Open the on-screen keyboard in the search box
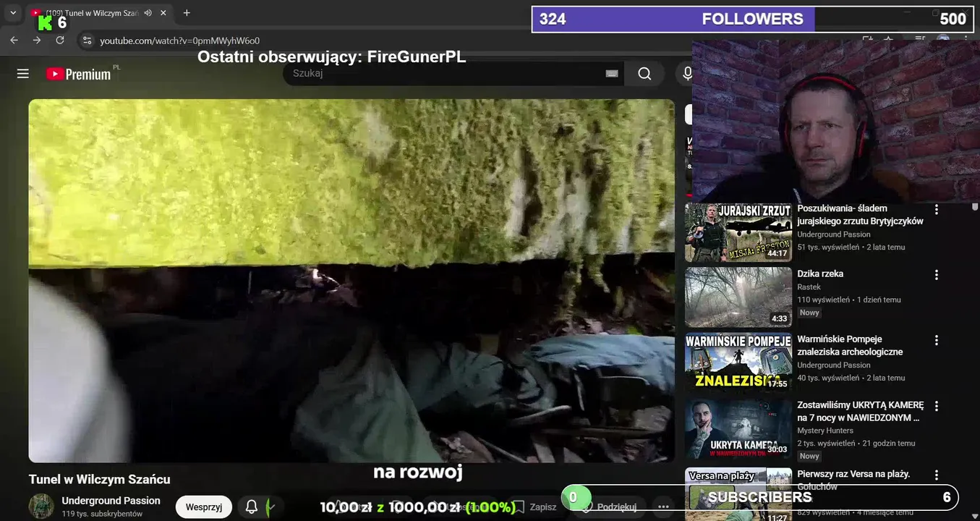The image size is (980, 521). pos(612,73)
